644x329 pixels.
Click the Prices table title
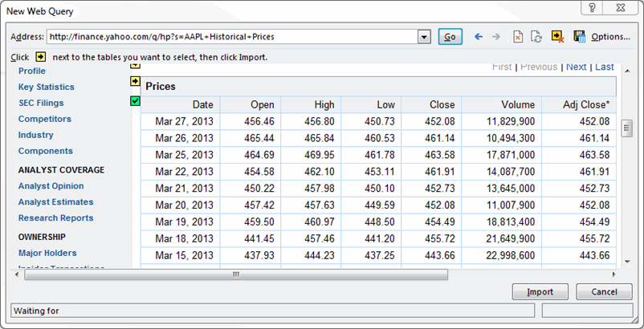point(161,87)
